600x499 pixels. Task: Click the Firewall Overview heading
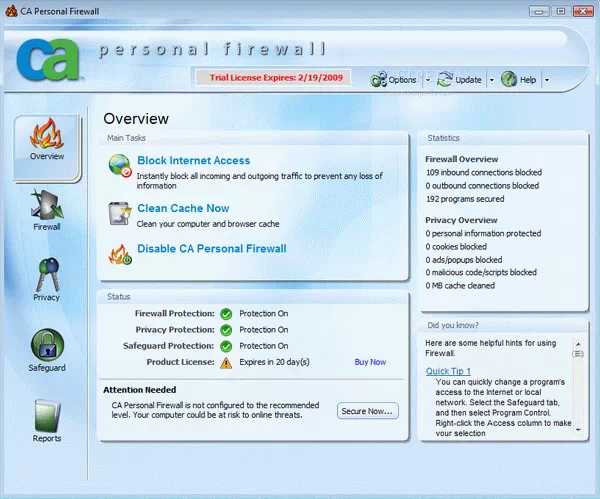pyautogui.click(x=461, y=159)
